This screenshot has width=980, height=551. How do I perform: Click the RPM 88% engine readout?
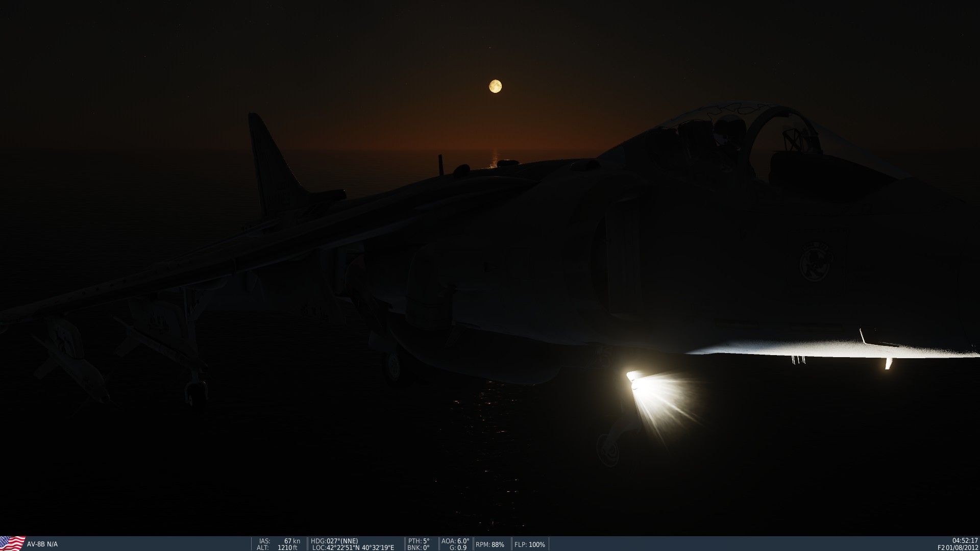489,544
